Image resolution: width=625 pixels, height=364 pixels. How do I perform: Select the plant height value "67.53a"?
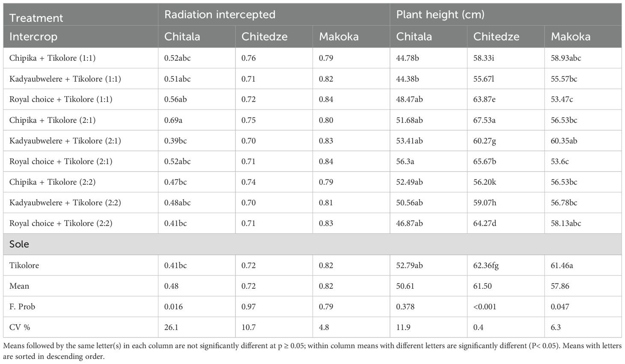484,120
